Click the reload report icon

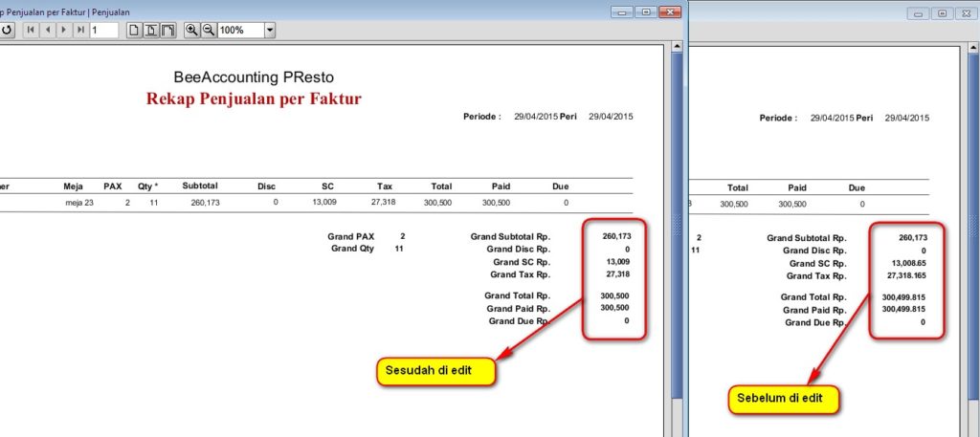pyautogui.click(x=6, y=31)
